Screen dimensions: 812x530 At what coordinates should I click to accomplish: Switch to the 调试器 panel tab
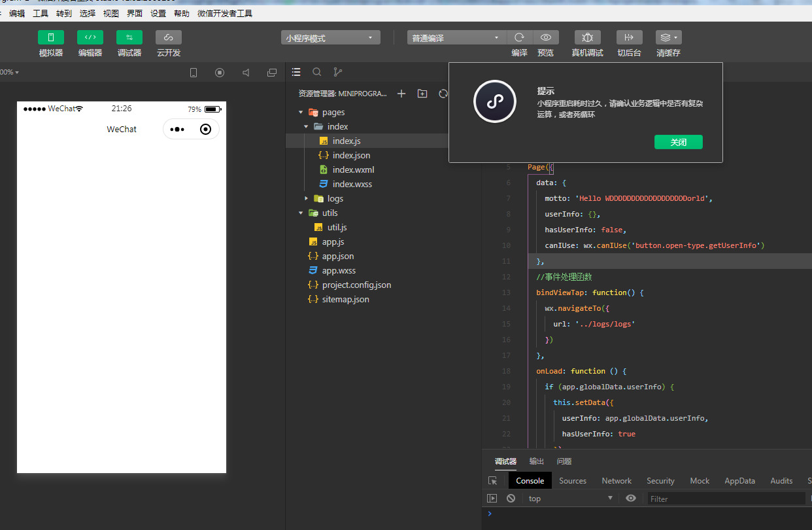click(x=505, y=461)
